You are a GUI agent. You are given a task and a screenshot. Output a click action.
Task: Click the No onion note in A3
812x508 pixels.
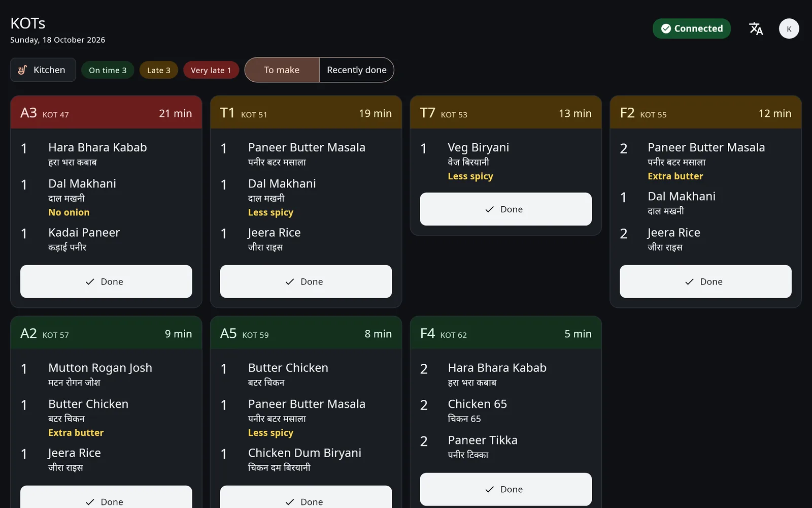[69, 212]
